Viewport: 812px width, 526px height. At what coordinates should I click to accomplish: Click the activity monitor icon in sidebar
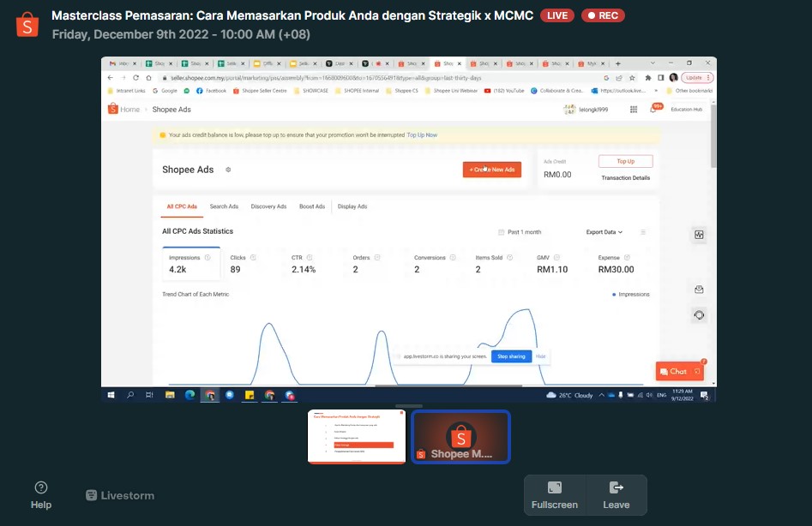point(699,235)
